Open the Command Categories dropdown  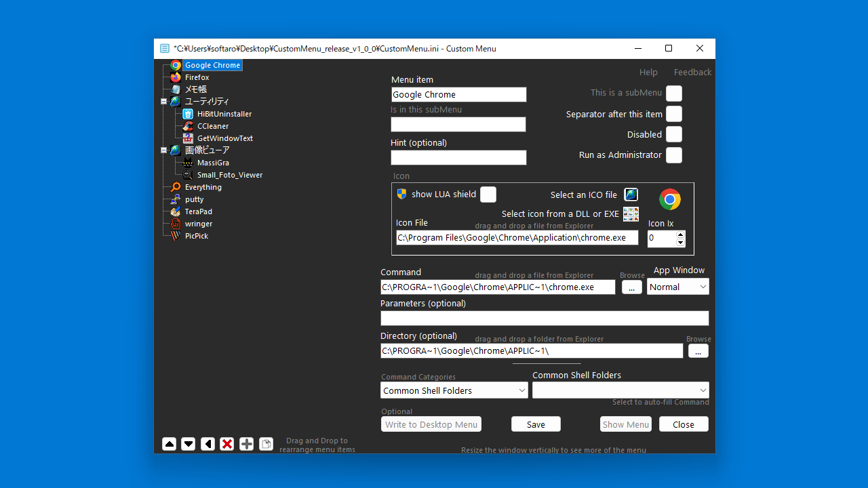[454, 390]
